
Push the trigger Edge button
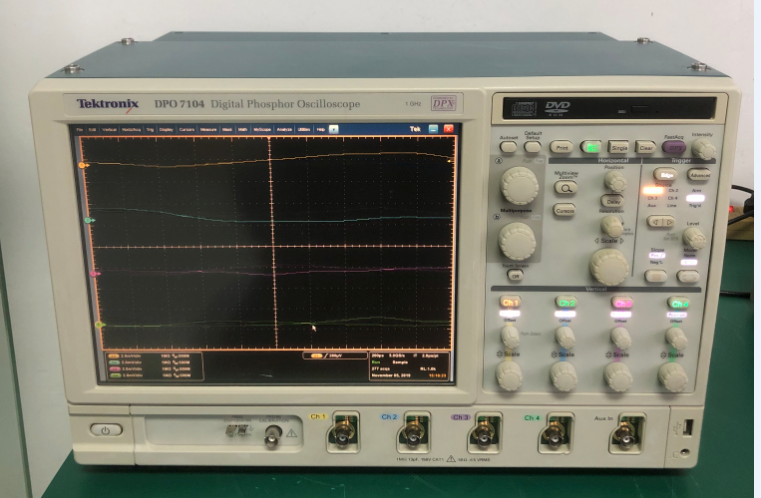click(665, 175)
